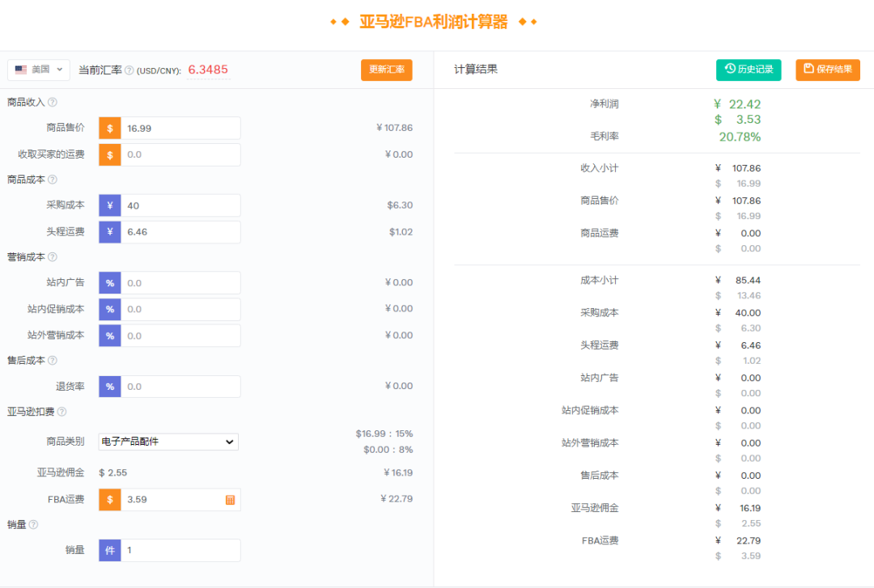Click the converted ¥22.79 beside FBA运费 input

[397, 499]
